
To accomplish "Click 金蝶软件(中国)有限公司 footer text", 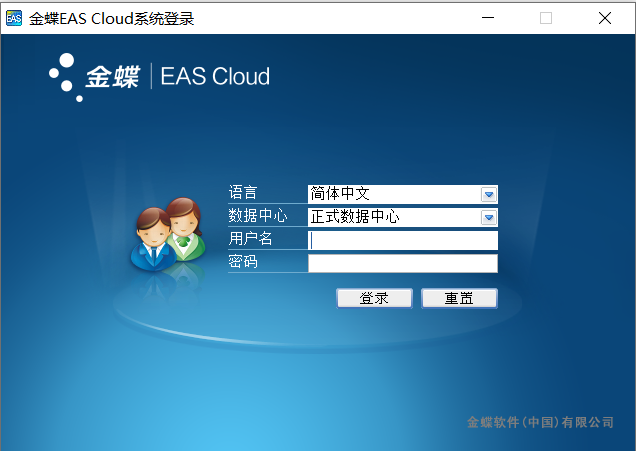I will 540,422.
